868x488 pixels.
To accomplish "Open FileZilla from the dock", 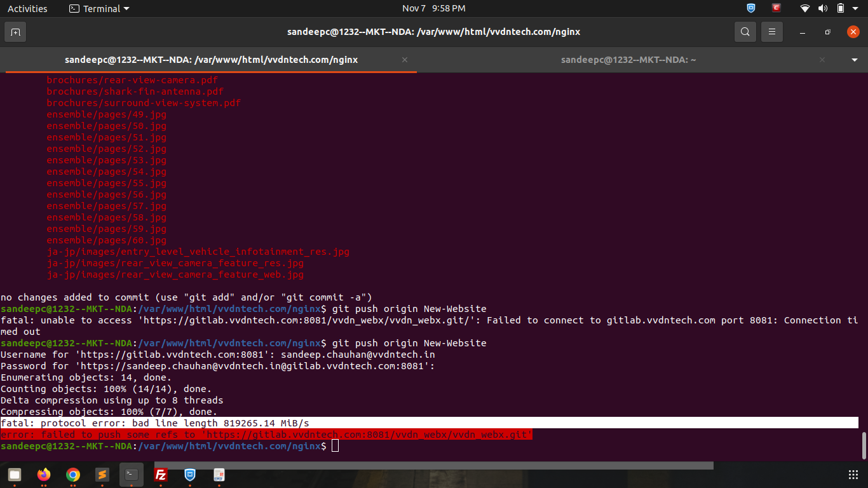I will tap(161, 475).
